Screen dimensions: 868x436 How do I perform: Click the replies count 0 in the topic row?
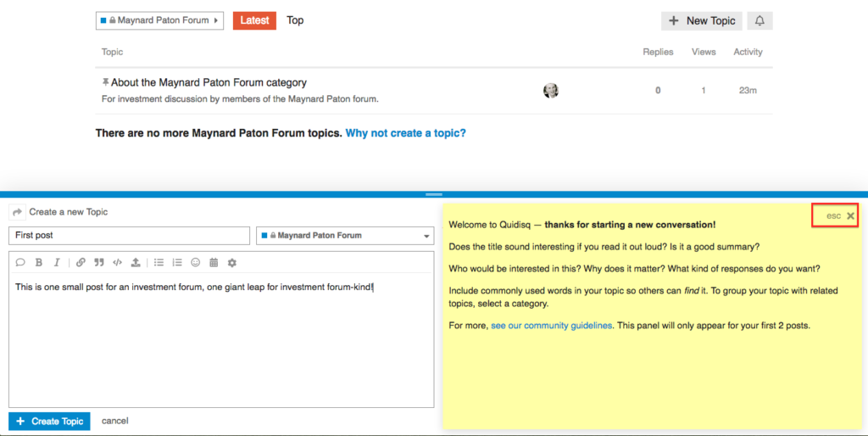(658, 90)
